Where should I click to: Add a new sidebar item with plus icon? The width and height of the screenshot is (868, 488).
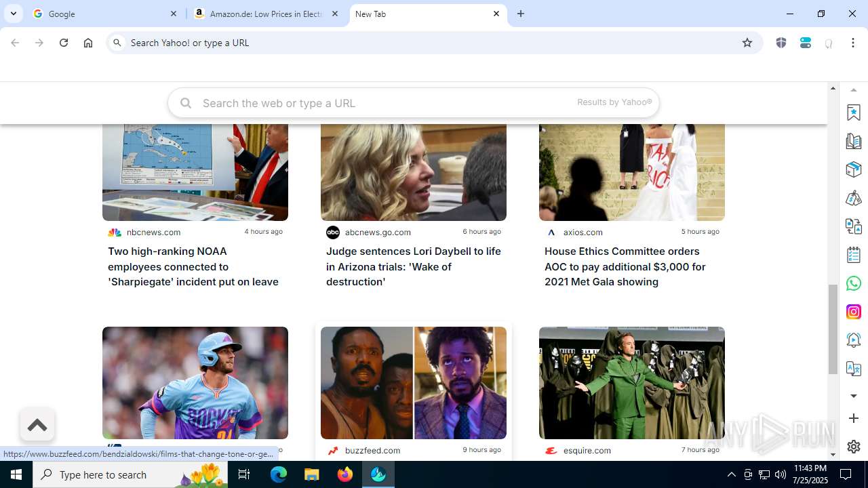point(854,418)
